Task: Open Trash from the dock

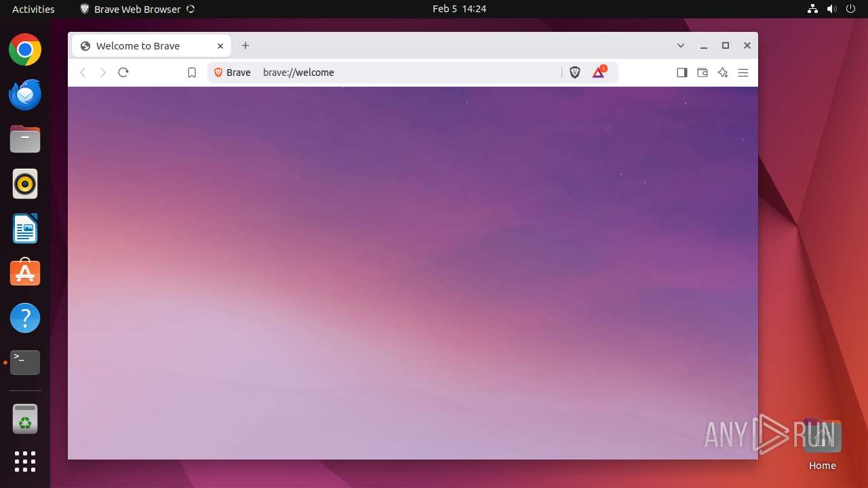Action: tap(25, 419)
